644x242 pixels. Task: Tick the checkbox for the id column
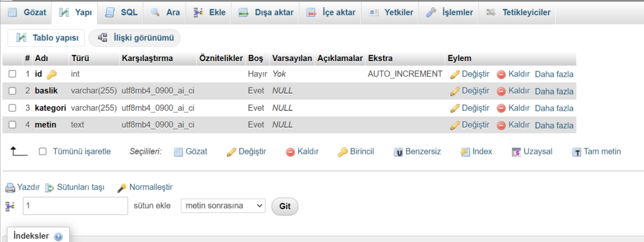[x=13, y=74]
